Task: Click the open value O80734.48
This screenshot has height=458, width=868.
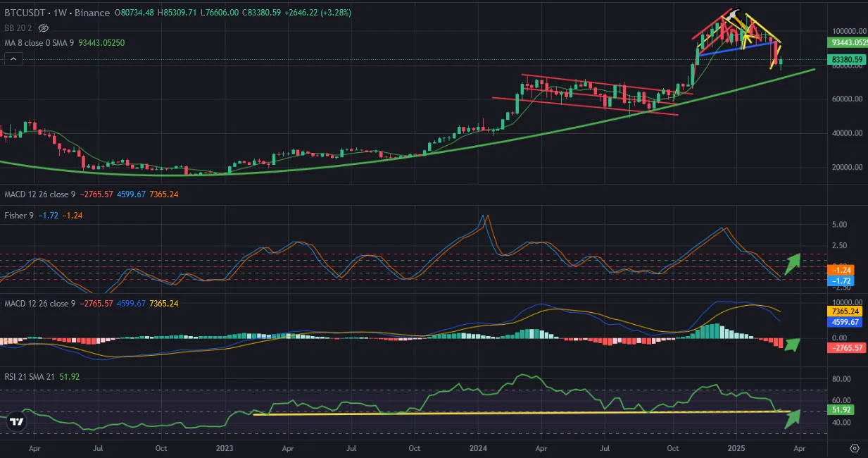Action: (135, 13)
